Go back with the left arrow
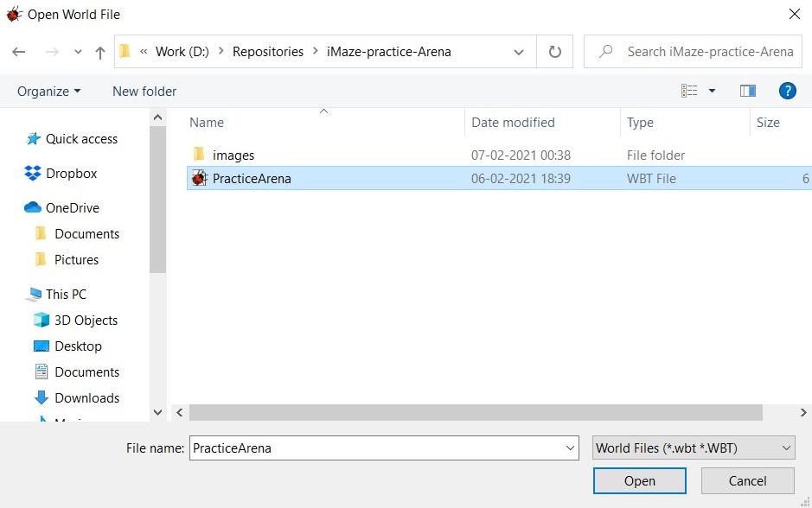Image resolution: width=812 pixels, height=508 pixels. click(x=19, y=52)
